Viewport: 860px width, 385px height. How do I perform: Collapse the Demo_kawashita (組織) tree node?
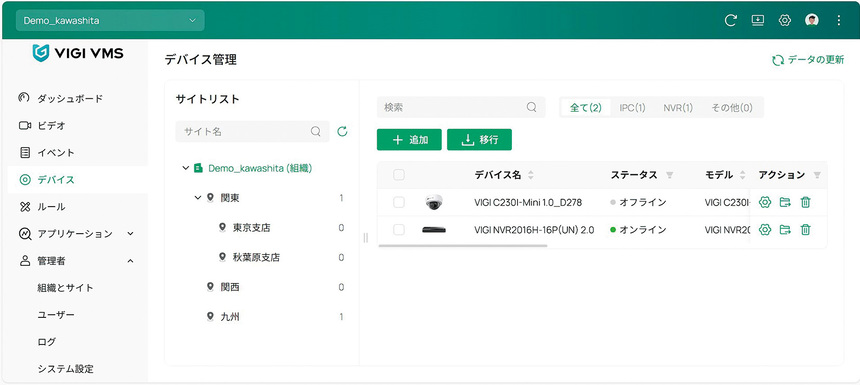(185, 168)
